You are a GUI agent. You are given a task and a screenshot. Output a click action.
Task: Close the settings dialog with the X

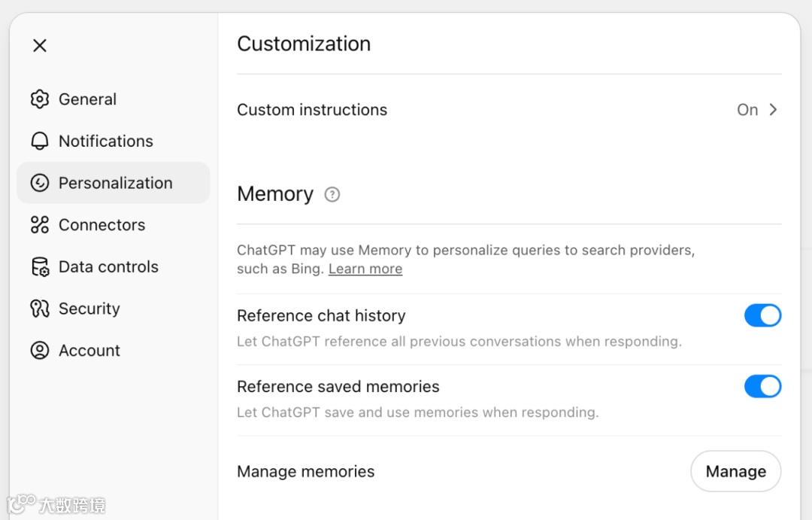coord(39,45)
